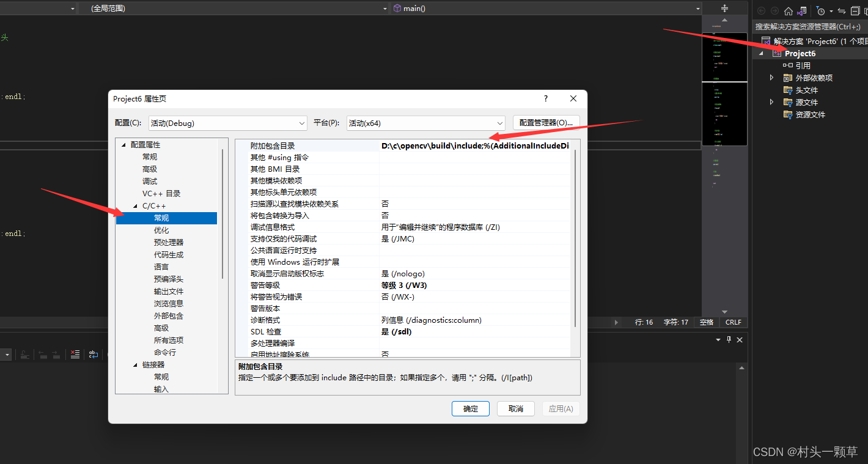
Task: Click Forward arrow in Solution Explorer toolbar
Action: [775, 11]
